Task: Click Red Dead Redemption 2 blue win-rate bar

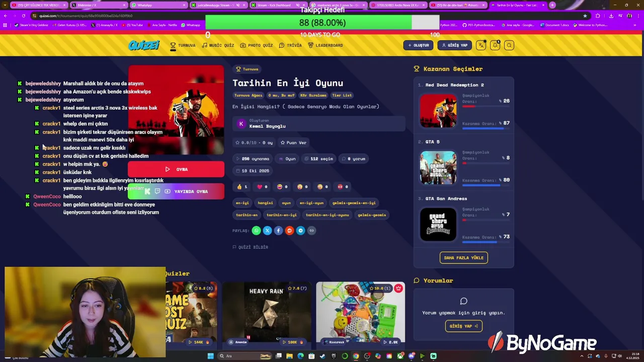Action: [486, 129]
